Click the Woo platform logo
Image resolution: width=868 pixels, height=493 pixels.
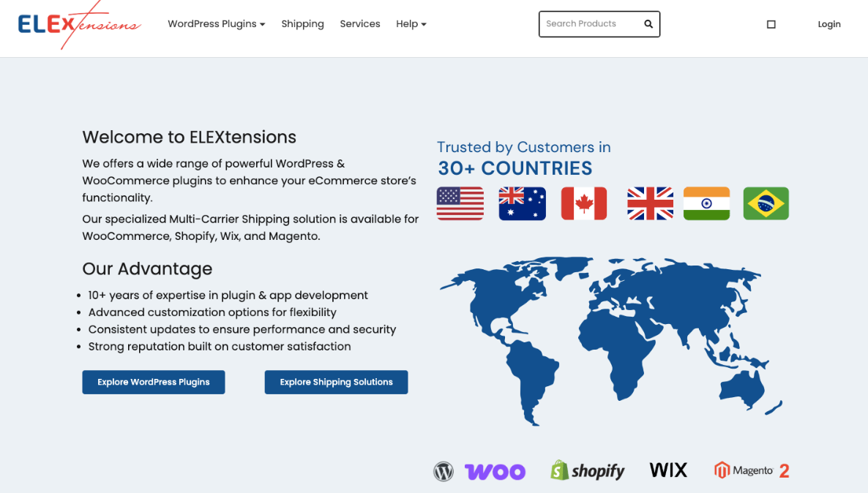point(495,470)
